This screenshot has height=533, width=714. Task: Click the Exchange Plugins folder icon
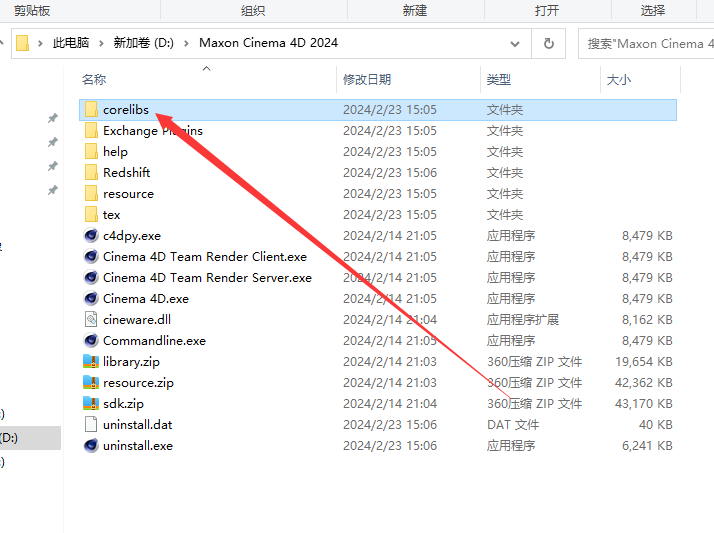pos(91,131)
